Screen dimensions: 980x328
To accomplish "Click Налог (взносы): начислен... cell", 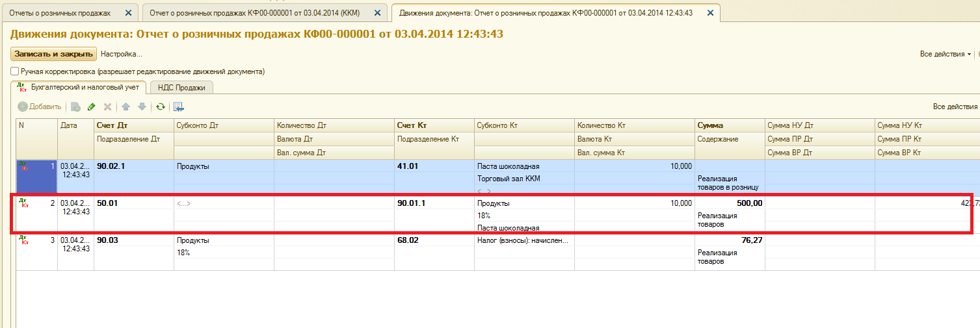I will [x=524, y=240].
